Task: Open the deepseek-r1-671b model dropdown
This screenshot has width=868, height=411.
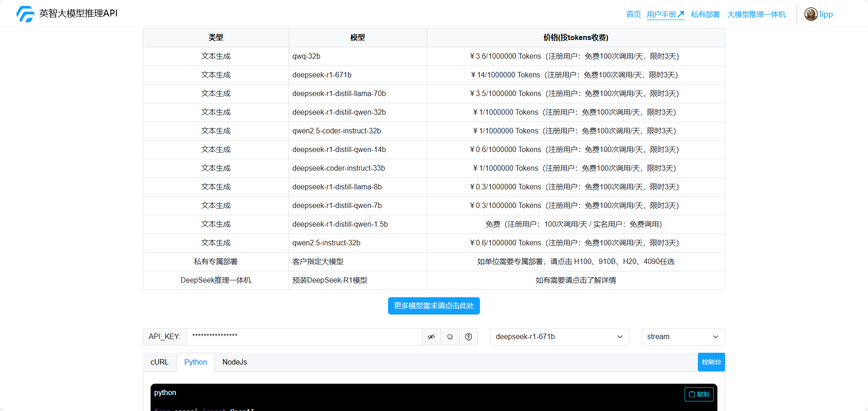Action: [560, 337]
